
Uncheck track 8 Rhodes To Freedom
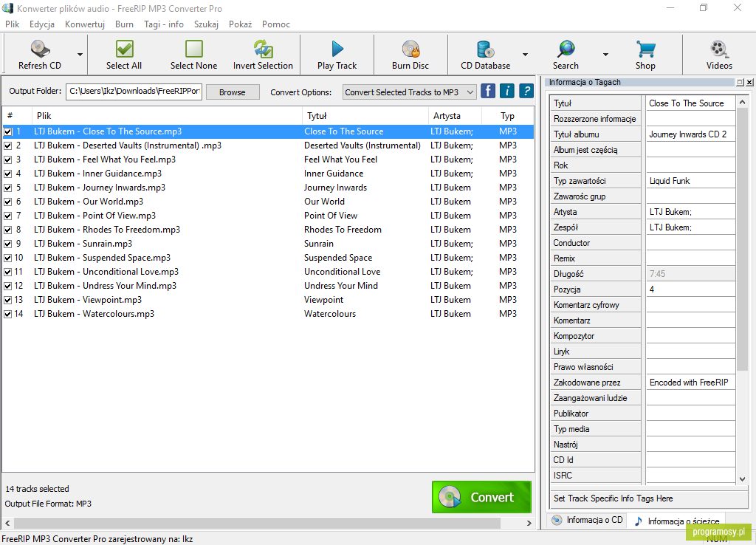pyautogui.click(x=8, y=230)
